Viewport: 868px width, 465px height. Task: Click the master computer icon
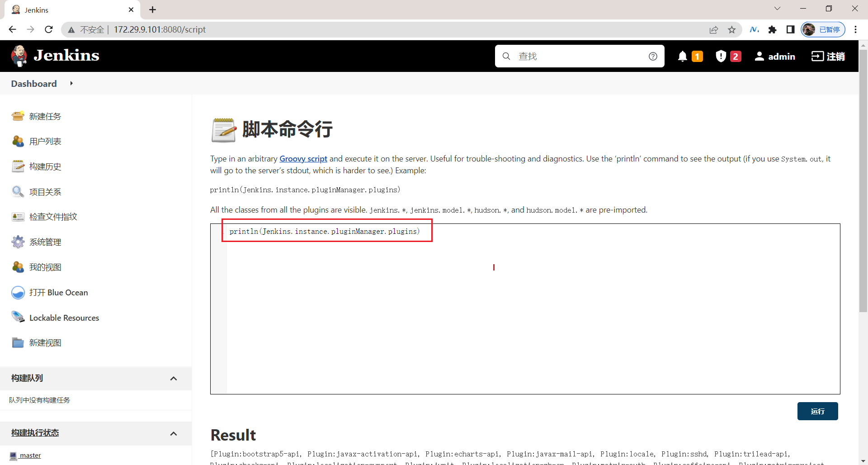[x=14, y=456]
